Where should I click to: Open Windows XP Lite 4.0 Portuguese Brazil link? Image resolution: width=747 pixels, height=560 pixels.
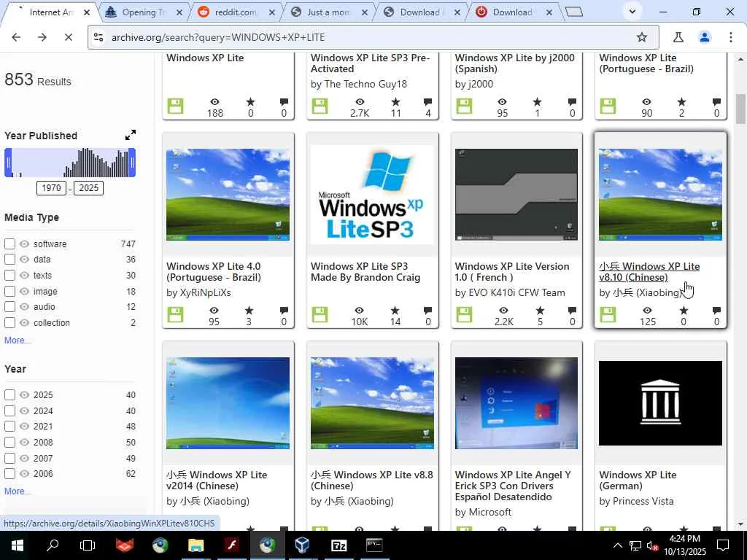point(214,272)
